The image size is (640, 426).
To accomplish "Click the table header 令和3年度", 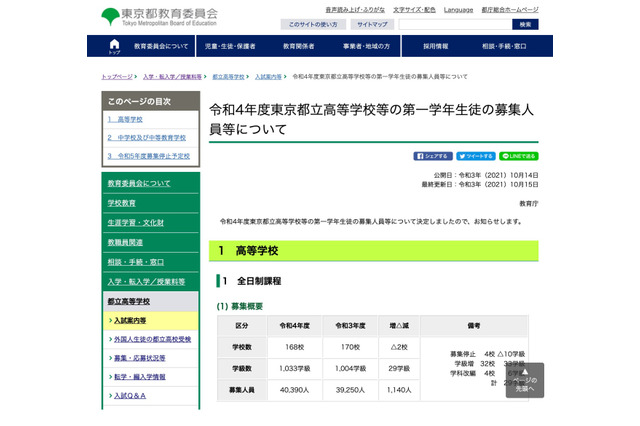I will coord(351,326).
